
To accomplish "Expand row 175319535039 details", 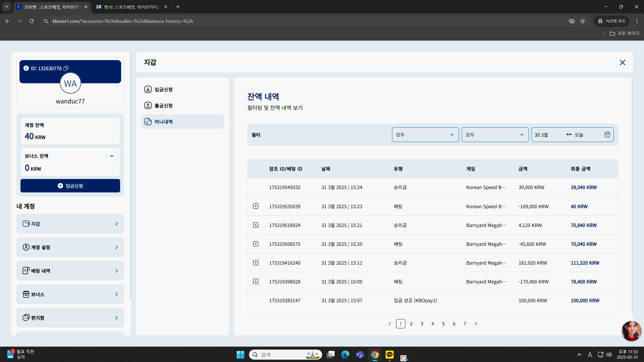I will point(256,206).
